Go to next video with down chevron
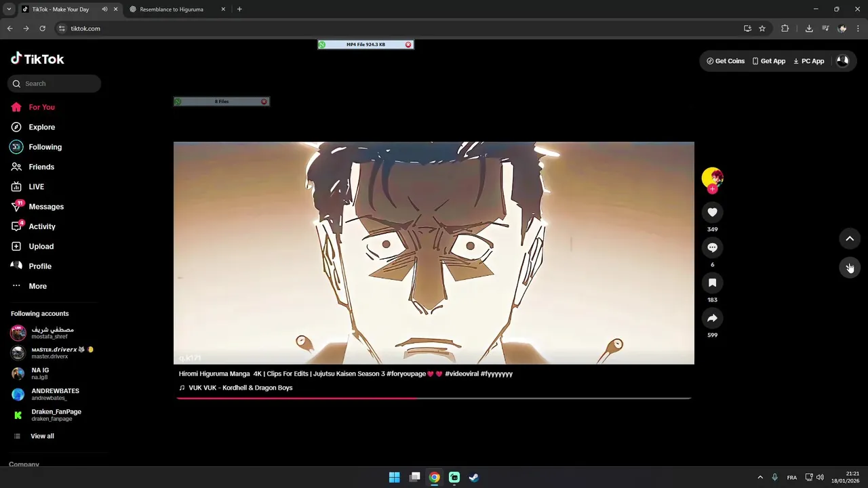 tap(850, 267)
